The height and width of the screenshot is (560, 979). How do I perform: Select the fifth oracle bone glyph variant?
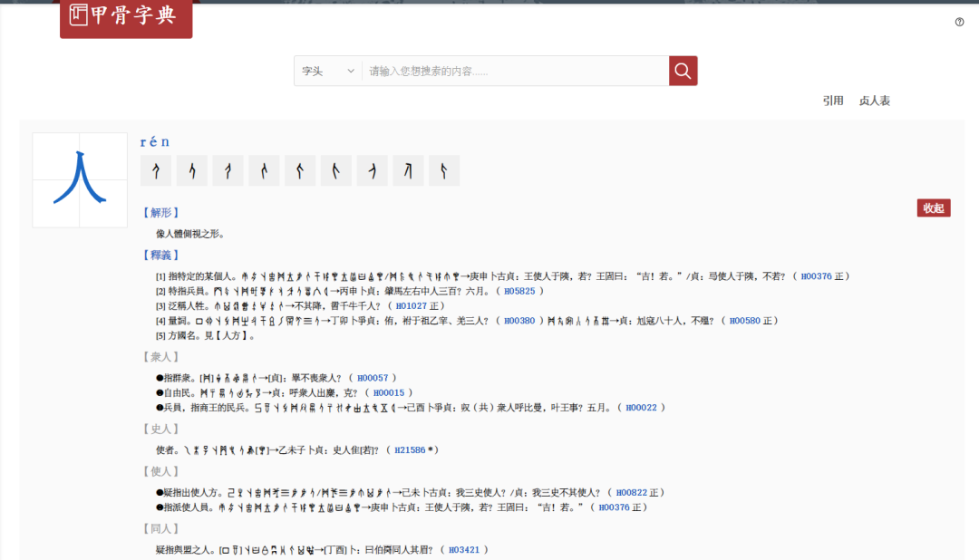pyautogui.click(x=300, y=170)
